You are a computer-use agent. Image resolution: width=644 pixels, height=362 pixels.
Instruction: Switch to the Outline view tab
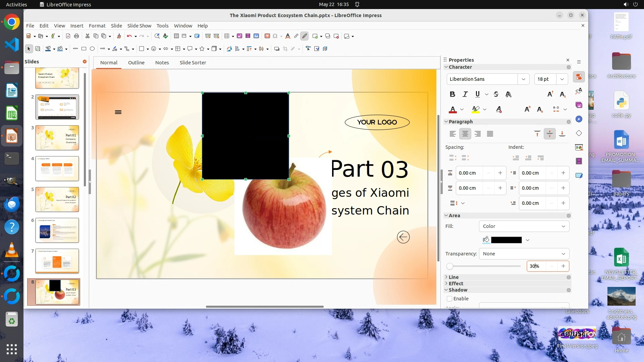tap(136, 62)
